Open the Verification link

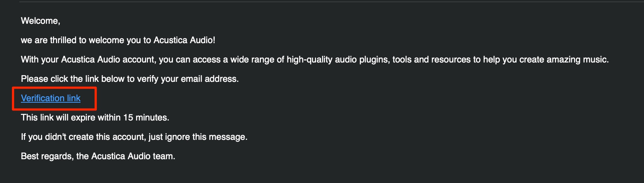pyautogui.click(x=51, y=98)
